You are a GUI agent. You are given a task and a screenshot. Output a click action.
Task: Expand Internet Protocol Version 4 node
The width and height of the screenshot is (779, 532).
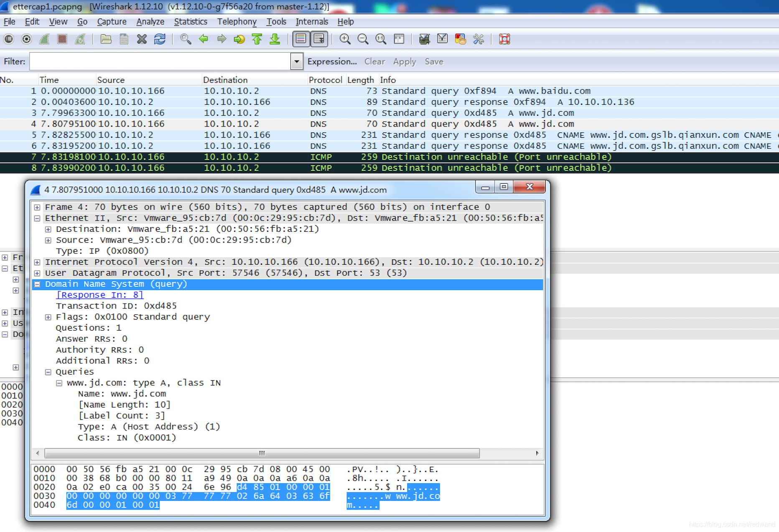[x=37, y=262]
